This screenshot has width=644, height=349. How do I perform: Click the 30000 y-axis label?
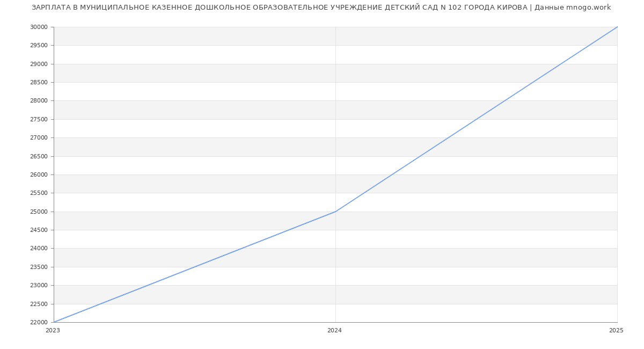coord(39,27)
